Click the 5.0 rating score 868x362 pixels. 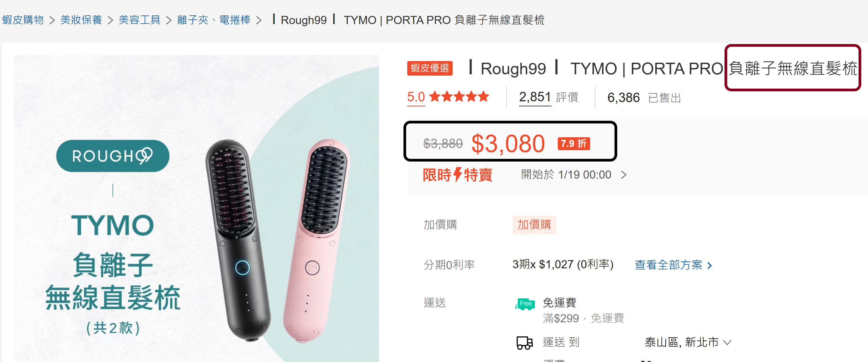[416, 97]
